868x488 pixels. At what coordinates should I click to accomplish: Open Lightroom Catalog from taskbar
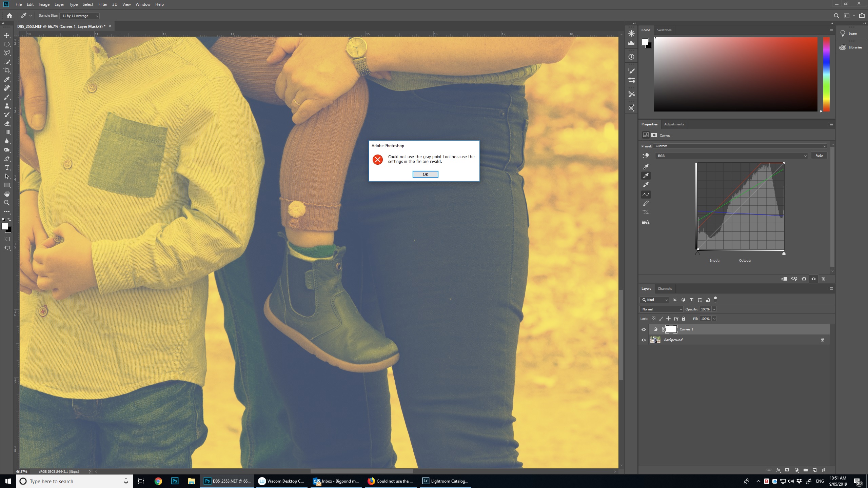tap(446, 481)
